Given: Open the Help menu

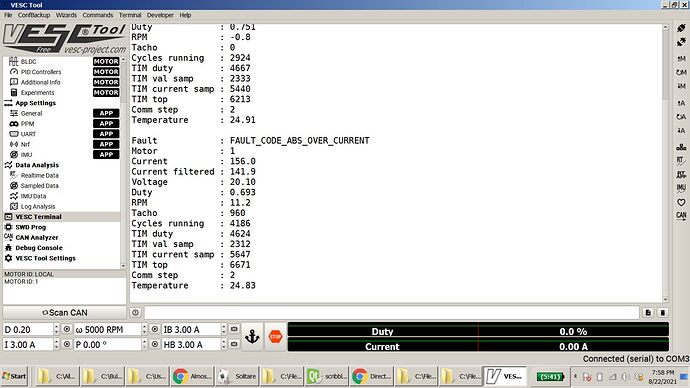Looking at the screenshot, I should (x=185, y=15).
